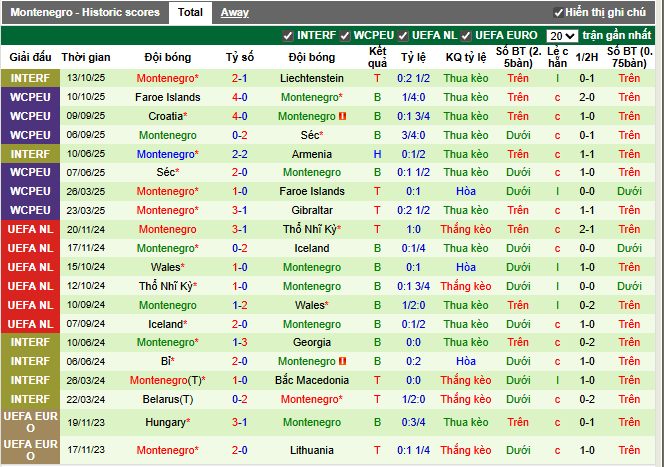Click the Georgia team name
664x467 pixels.
click(312, 343)
